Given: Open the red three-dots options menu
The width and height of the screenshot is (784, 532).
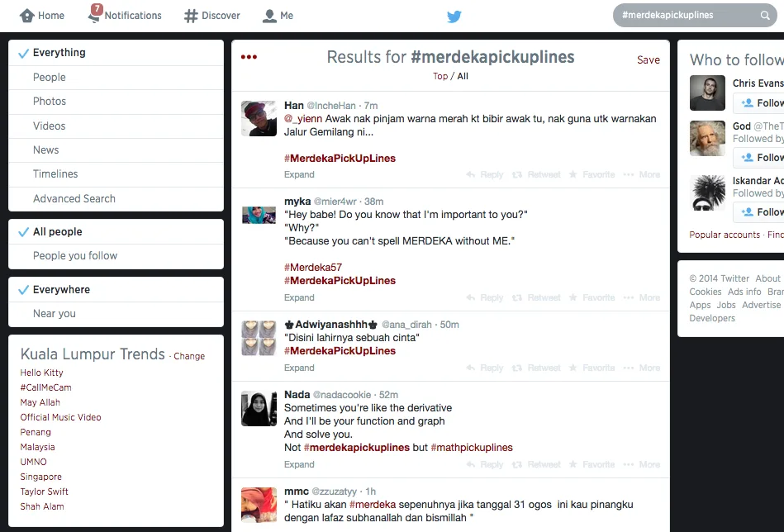Looking at the screenshot, I should point(249,57).
